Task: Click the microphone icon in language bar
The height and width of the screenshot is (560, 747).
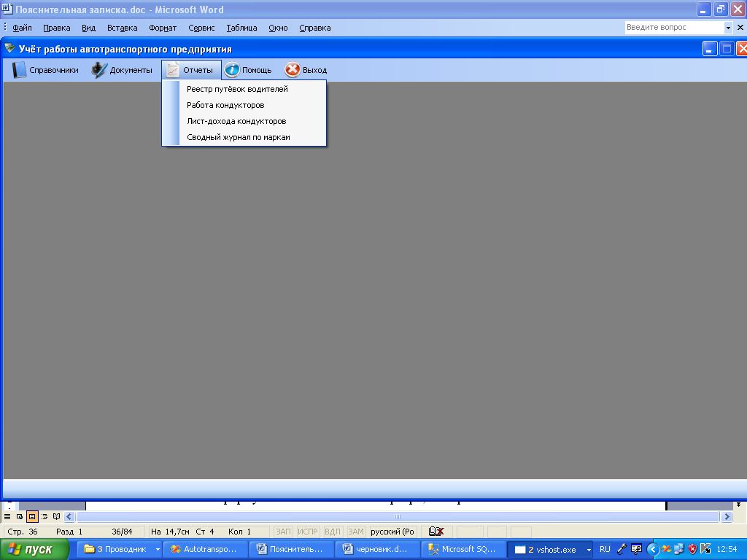Action: click(x=622, y=549)
